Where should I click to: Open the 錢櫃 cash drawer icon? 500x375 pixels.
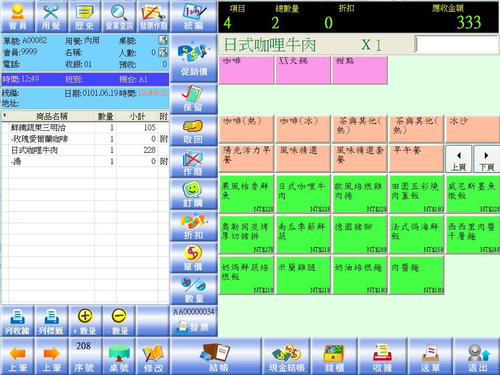pyautogui.click(x=334, y=356)
